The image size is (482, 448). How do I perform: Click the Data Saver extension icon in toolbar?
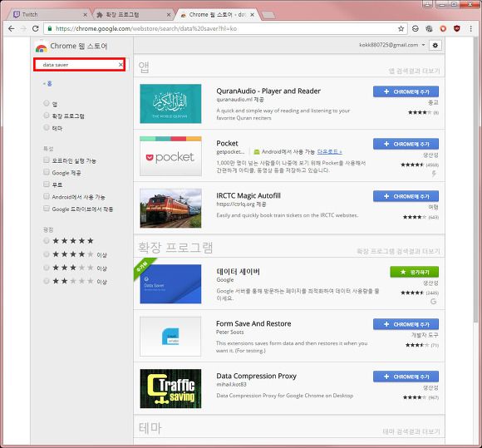pos(416,28)
